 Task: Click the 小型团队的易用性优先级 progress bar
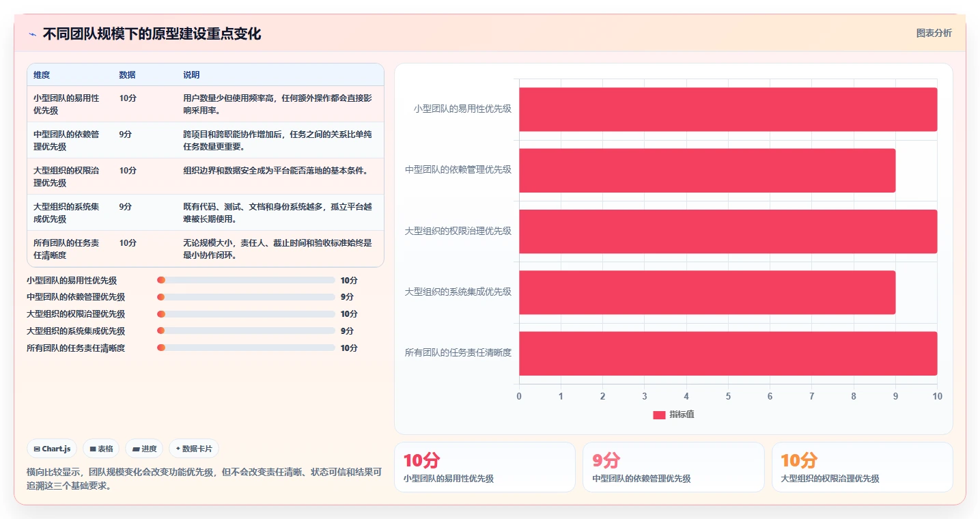tap(246, 280)
